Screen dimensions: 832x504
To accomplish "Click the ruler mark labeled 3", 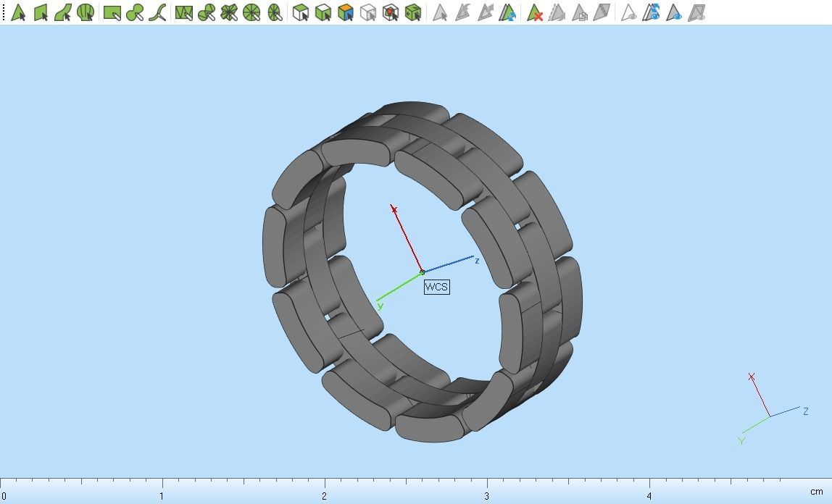I will click(486, 497).
